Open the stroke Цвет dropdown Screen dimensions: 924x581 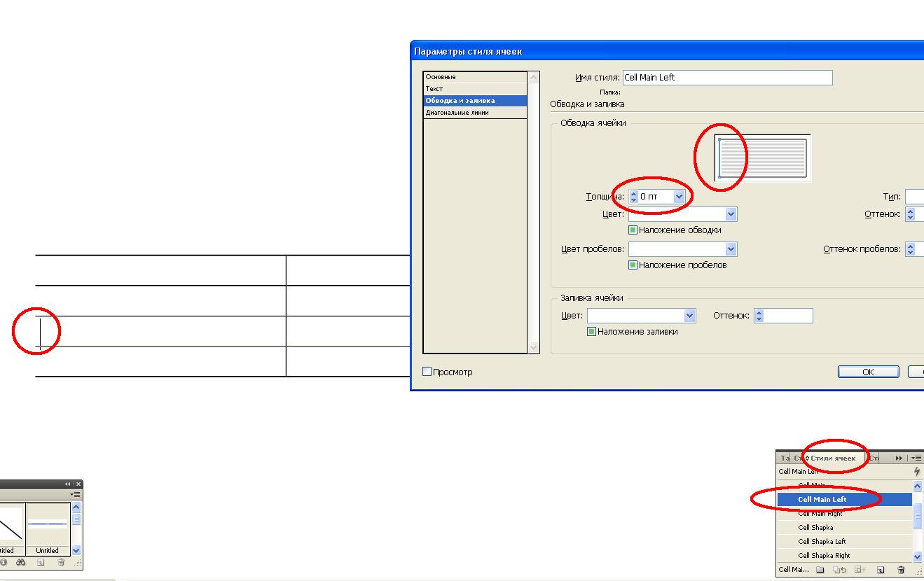pos(731,214)
